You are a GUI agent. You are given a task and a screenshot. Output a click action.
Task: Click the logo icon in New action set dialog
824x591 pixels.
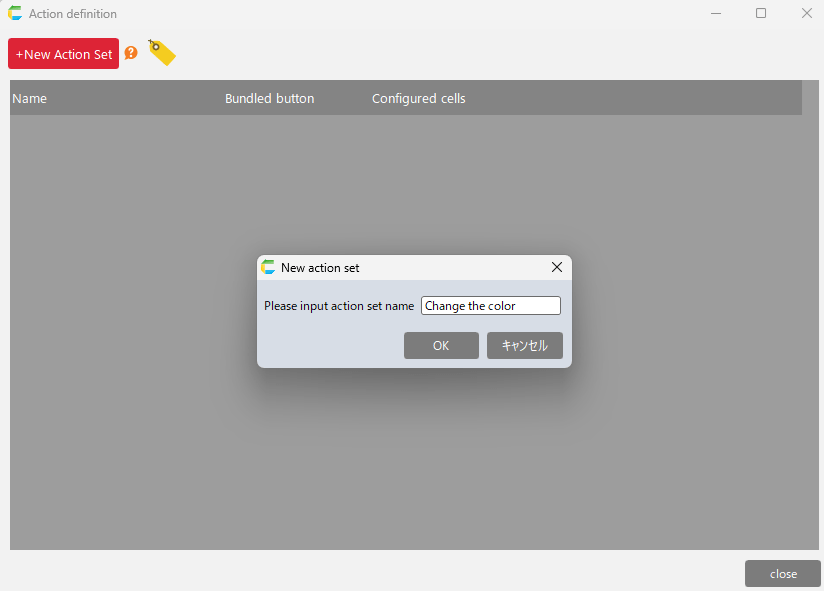268,267
